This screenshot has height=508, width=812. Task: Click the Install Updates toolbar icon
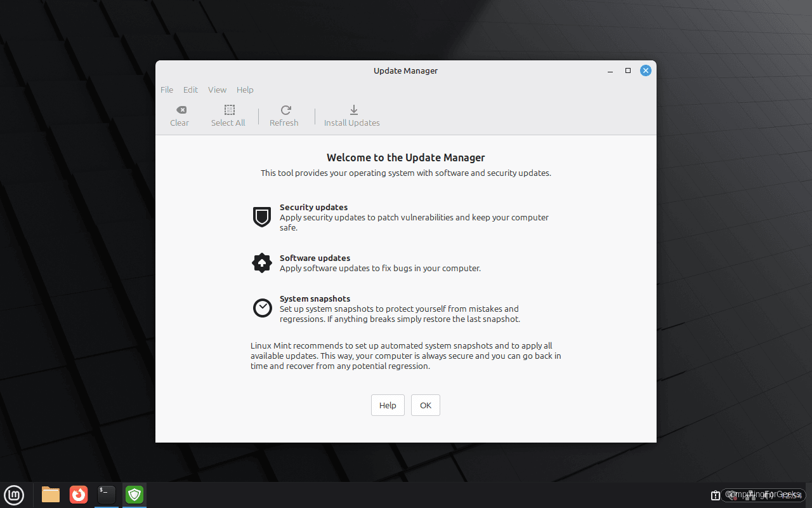pyautogui.click(x=352, y=110)
